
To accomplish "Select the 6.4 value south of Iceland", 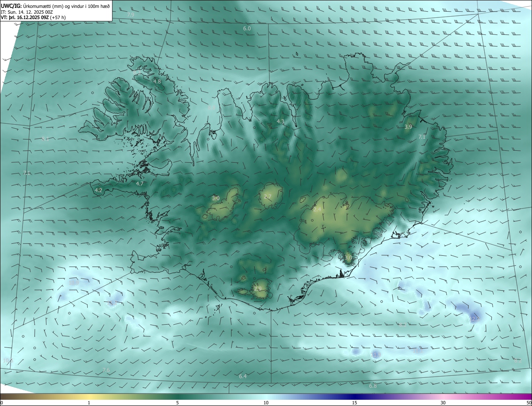I will [x=243, y=376].
